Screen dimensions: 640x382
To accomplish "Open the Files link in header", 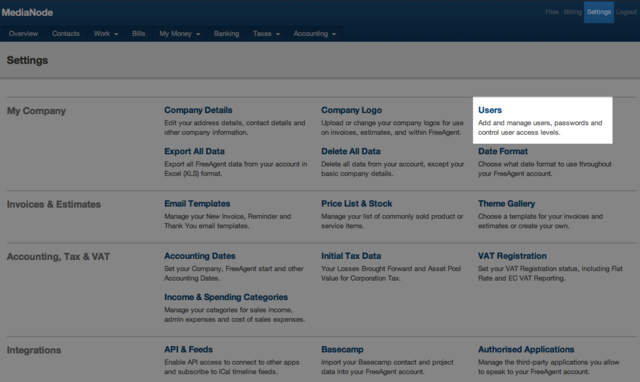I will coord(552,12).
